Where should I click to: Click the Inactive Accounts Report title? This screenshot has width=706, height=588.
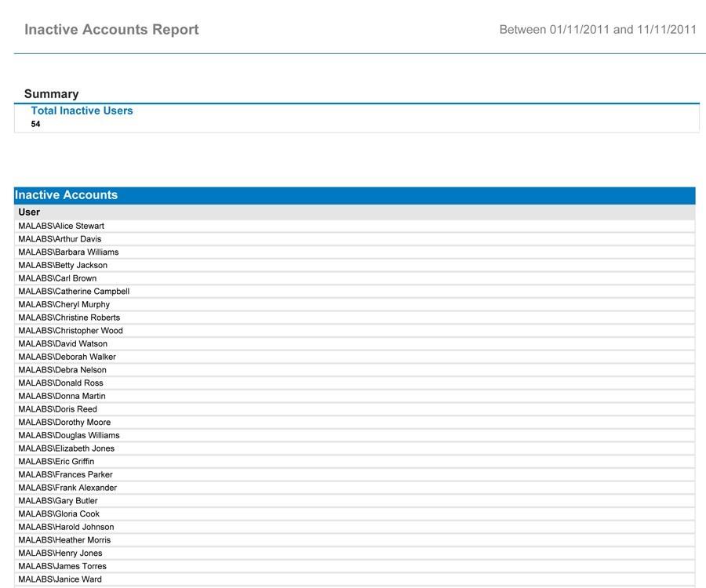(111, 29)
